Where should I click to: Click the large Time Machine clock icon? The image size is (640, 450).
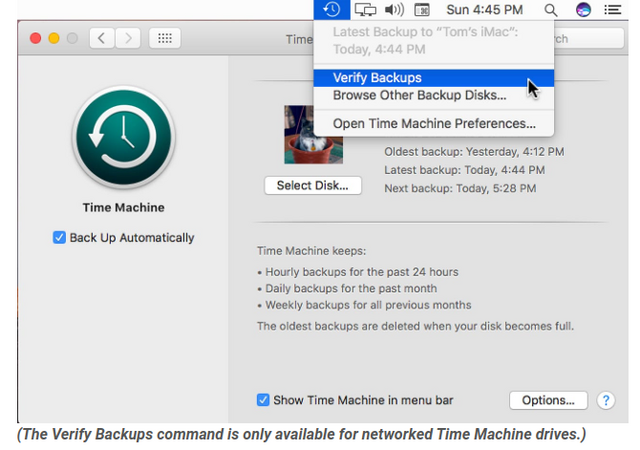click(124, 137)
